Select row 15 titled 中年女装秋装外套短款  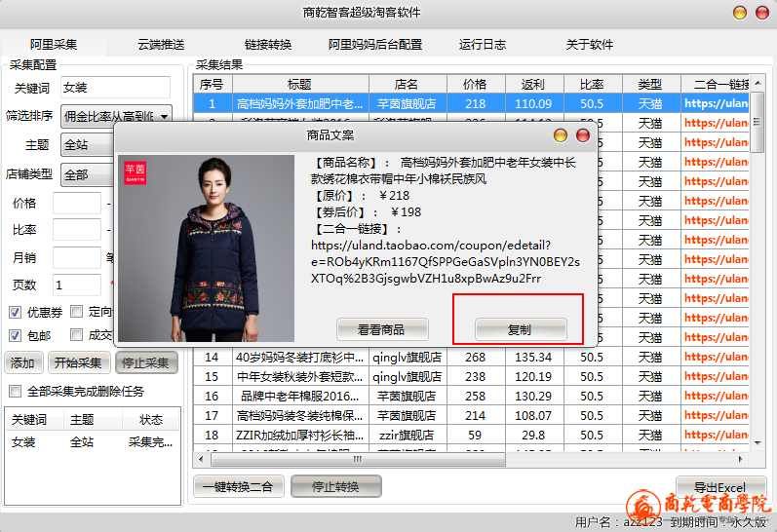[300, 376]
